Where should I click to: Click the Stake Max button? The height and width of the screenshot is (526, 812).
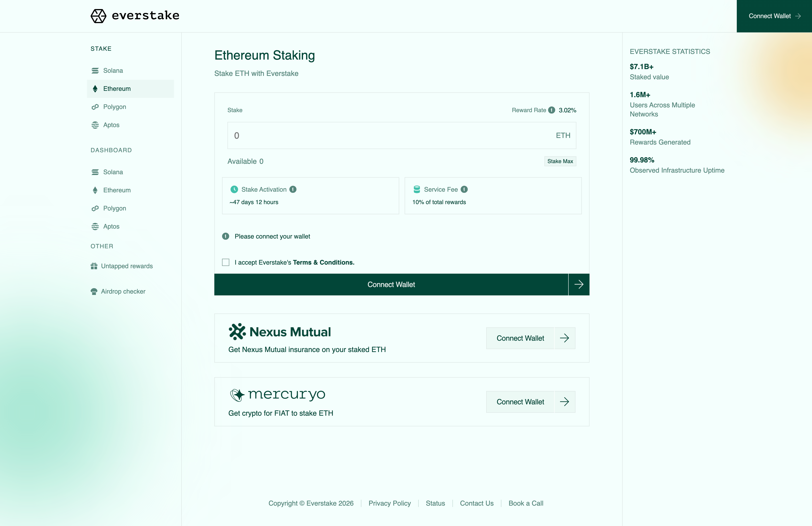pyautogui.click(x=560, y=161)
